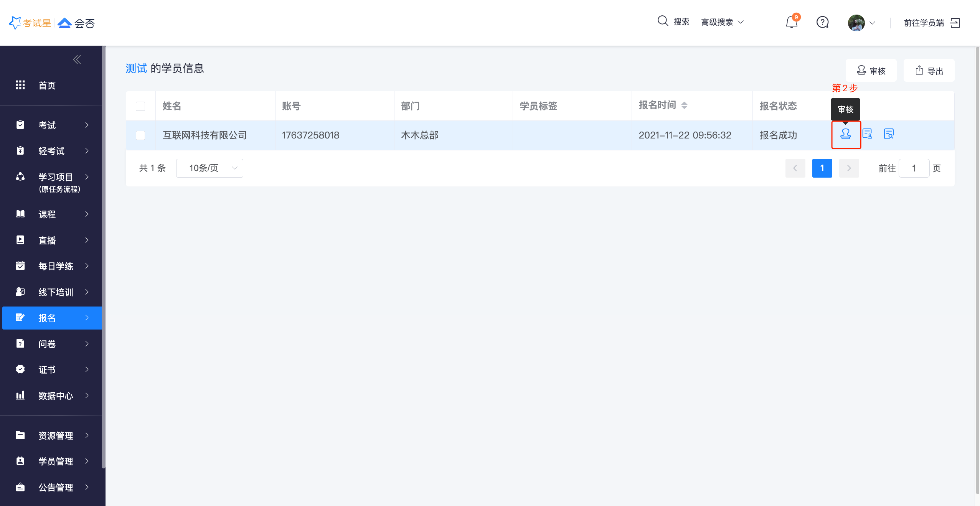Sort by 报名时间 column arrows

click(x=684, y=105)
